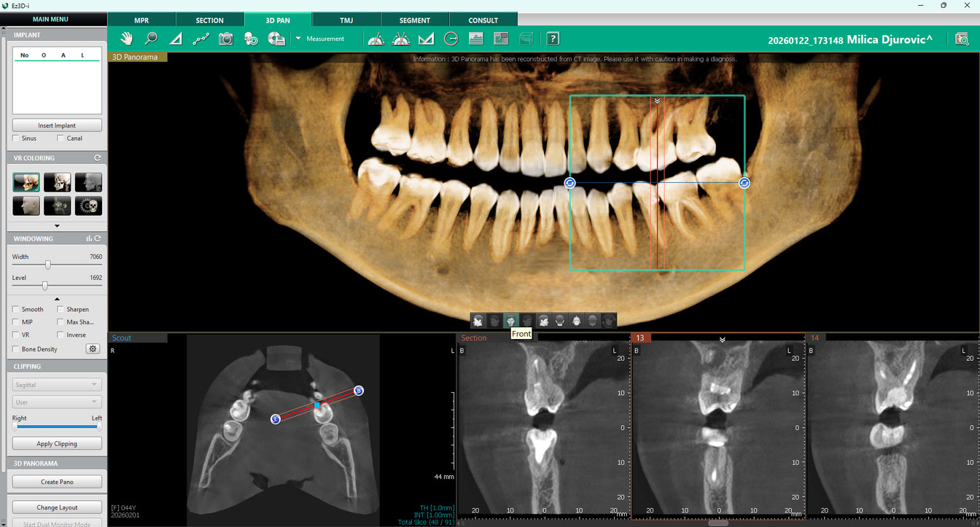Tick the Sharpen checkbox
Viewport: 980px width, 527px height.
click(61, 309)
